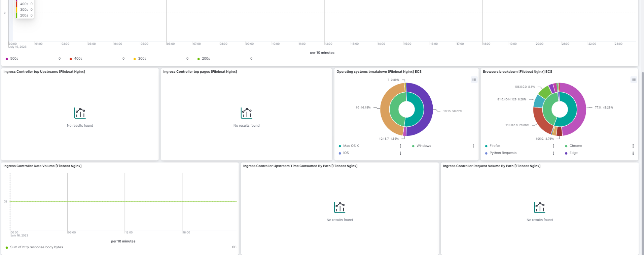
Task: Click no-results chart icon in top pages panel
Action: tap(246, 113)
